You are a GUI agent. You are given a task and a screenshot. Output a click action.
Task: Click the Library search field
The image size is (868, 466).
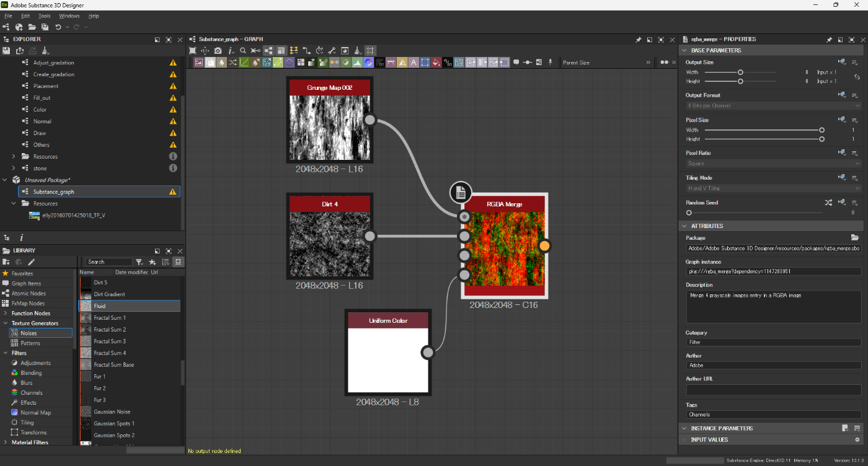click(x=109, y=262)
